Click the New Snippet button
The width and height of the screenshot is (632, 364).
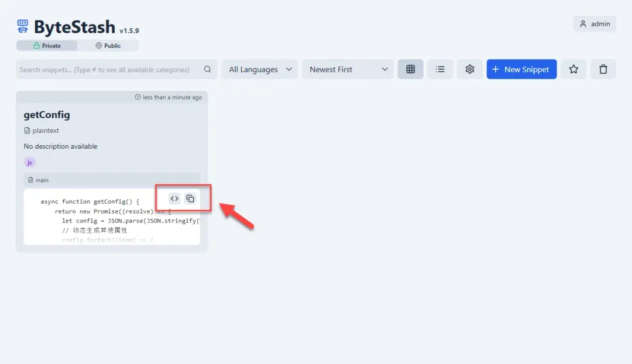[521, 69]
